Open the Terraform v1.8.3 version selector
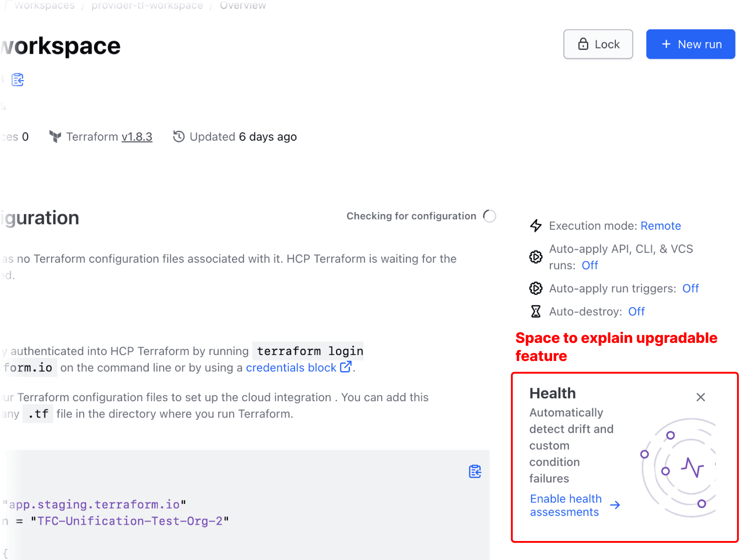This screenshot has height=560, width=756. (137, 137)
